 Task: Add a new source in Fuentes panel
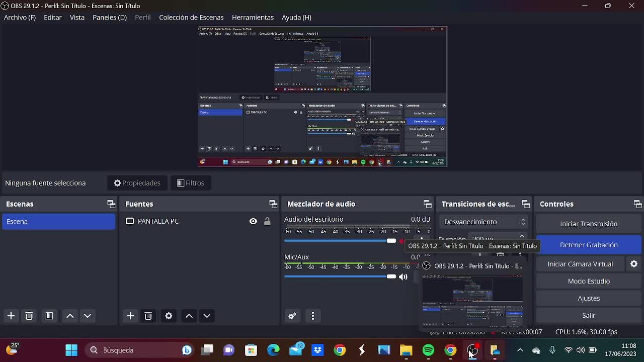[x=130, y=316]
